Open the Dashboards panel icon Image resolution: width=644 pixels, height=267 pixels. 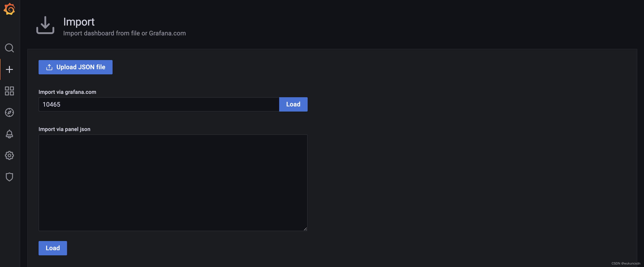click(x=9, y=91)
